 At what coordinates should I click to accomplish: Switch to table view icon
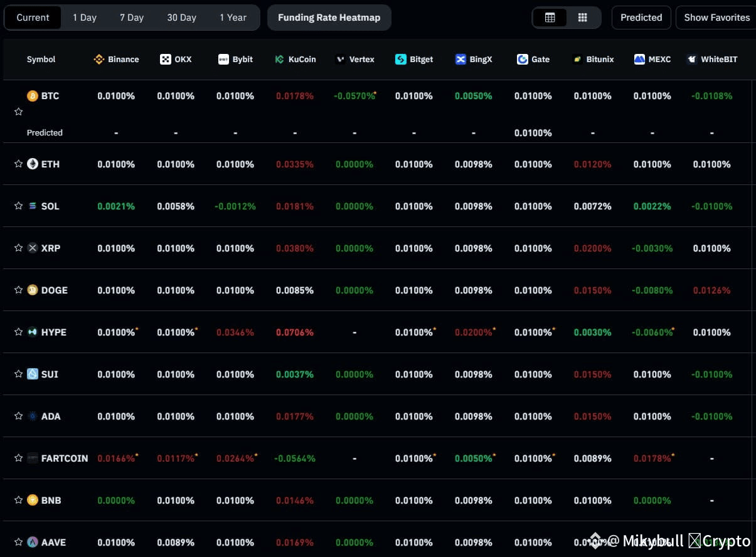tap(550, 18)
